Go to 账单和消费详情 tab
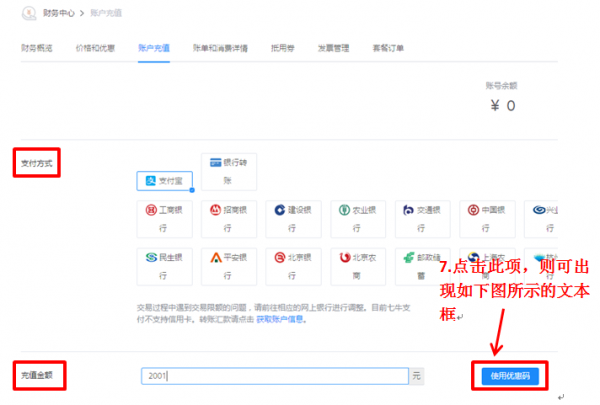Image resolution: width=600 pixels, height=405 pixels. (x=220, y=48)
